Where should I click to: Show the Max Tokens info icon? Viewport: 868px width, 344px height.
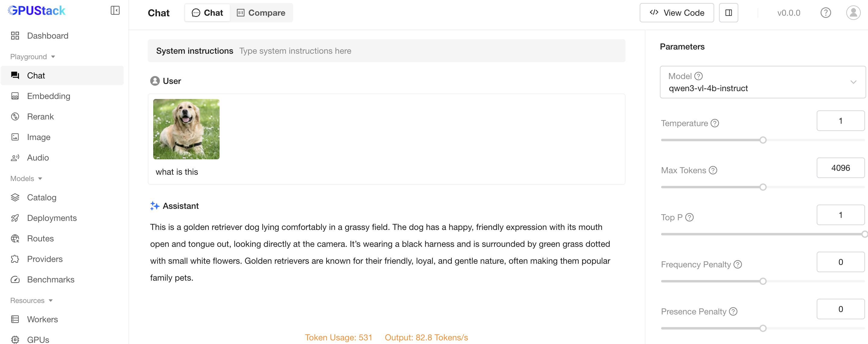pyautogui.click(x=713, y=170)
